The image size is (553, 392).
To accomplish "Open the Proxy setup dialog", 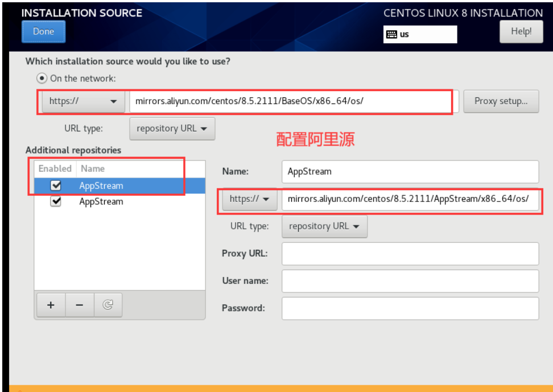I will 501,101.
